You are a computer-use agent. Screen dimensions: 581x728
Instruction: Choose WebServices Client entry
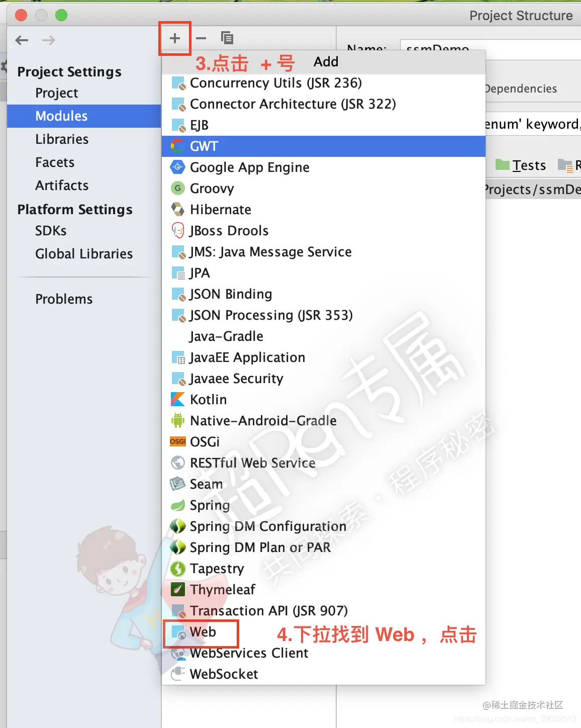(324, 653)
